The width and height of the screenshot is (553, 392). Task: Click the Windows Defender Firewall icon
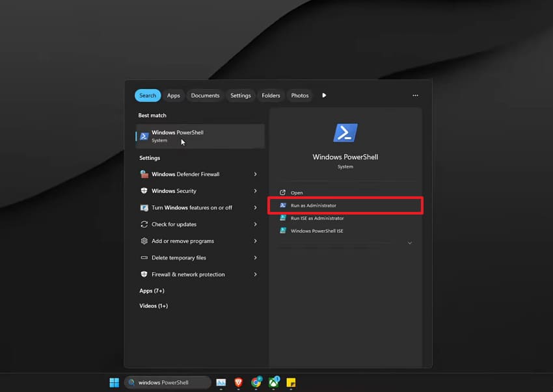pos(144,174)
